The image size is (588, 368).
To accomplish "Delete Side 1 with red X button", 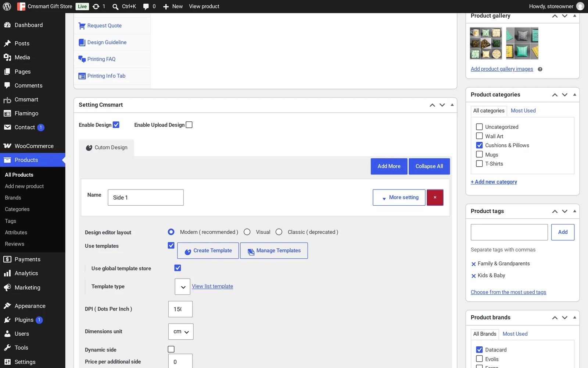I will coord(435,198).
